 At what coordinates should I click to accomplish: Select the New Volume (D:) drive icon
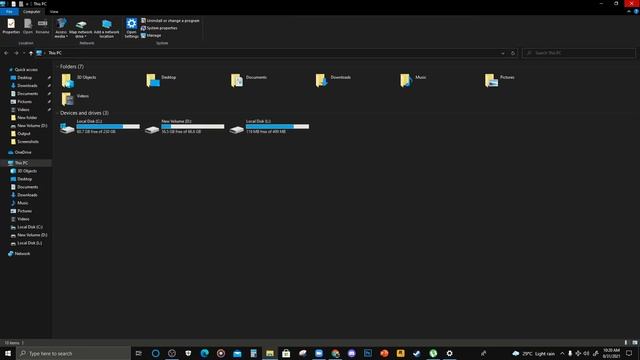tap(152, 129)
